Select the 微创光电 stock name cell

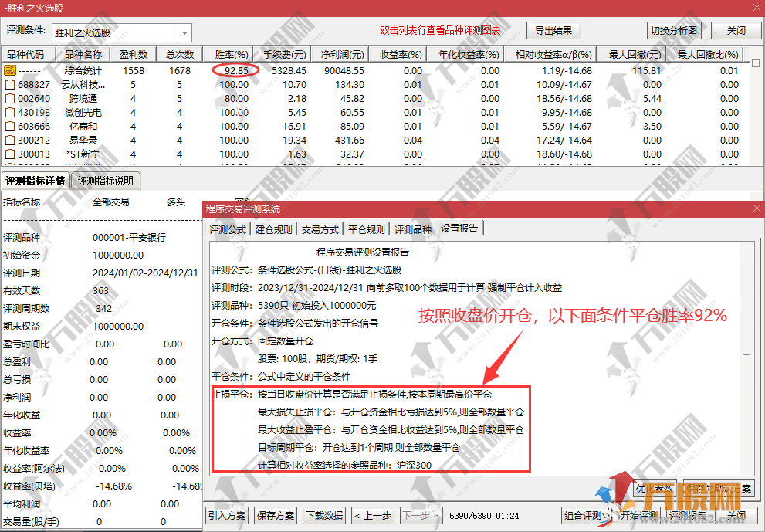click(x=83, y=112)
